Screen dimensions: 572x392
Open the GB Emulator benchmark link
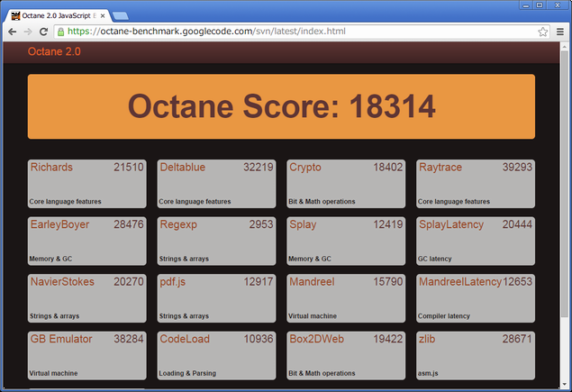pos(61,339)
